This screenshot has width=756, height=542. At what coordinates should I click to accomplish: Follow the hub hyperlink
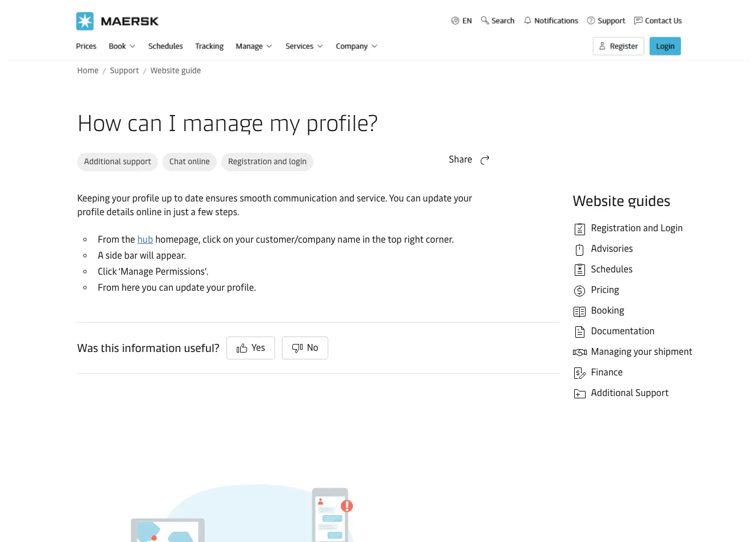145,240
